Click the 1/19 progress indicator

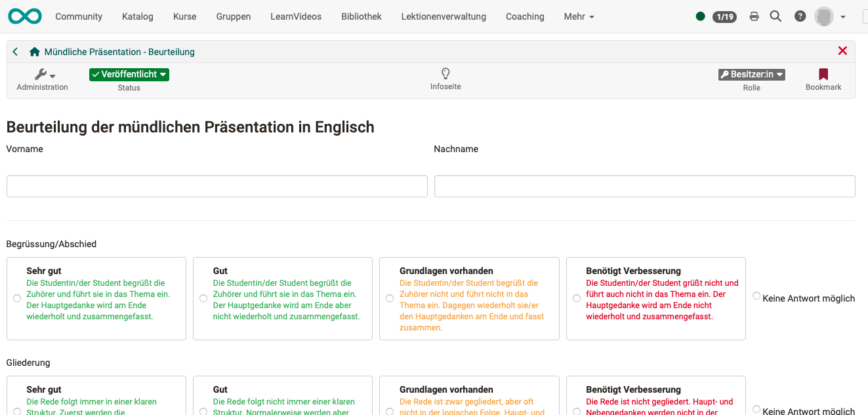[x=724, y=16]
